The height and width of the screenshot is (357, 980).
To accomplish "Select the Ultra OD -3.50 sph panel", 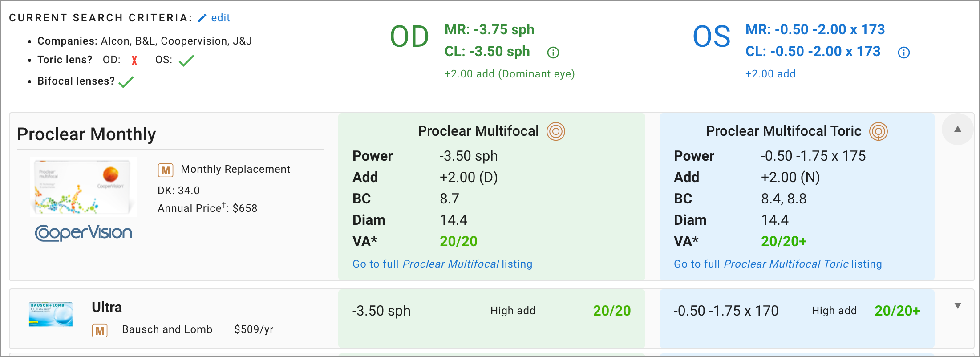I will point(492,318).
